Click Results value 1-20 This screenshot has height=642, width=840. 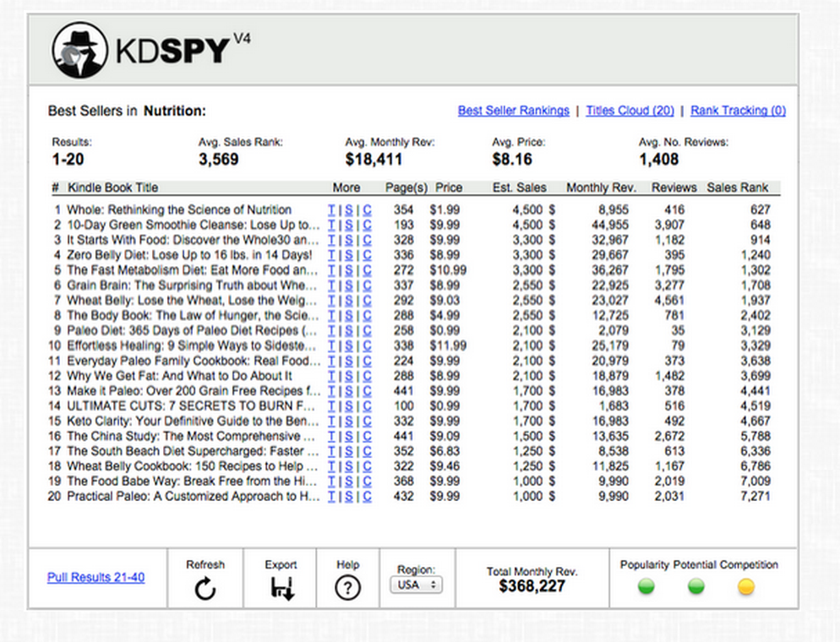[68, 159]
